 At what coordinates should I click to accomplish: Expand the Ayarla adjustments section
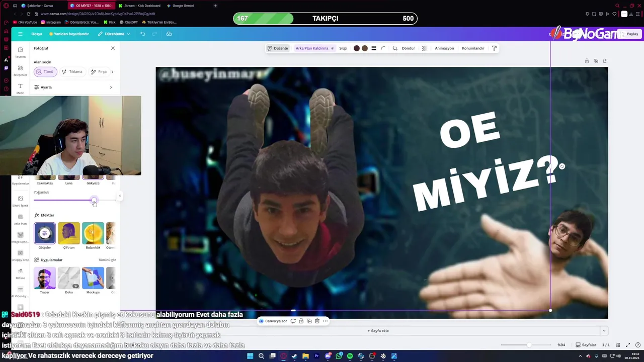click(74, 87)
